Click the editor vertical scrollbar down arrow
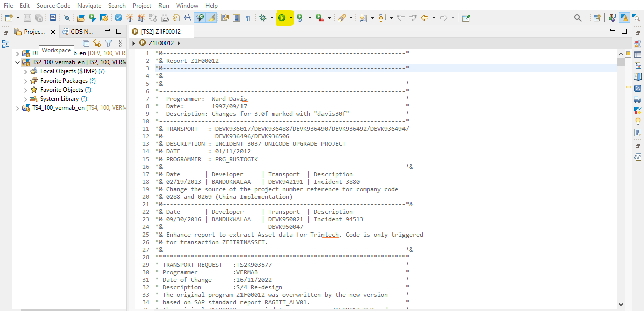The width and height of the screenshot is (644, 311). [x=621, y=304]
